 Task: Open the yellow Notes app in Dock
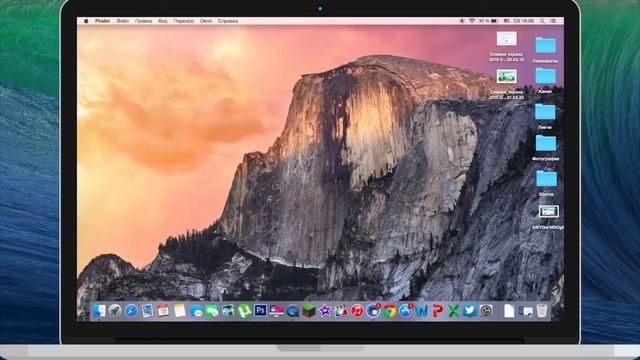[180, 311]
